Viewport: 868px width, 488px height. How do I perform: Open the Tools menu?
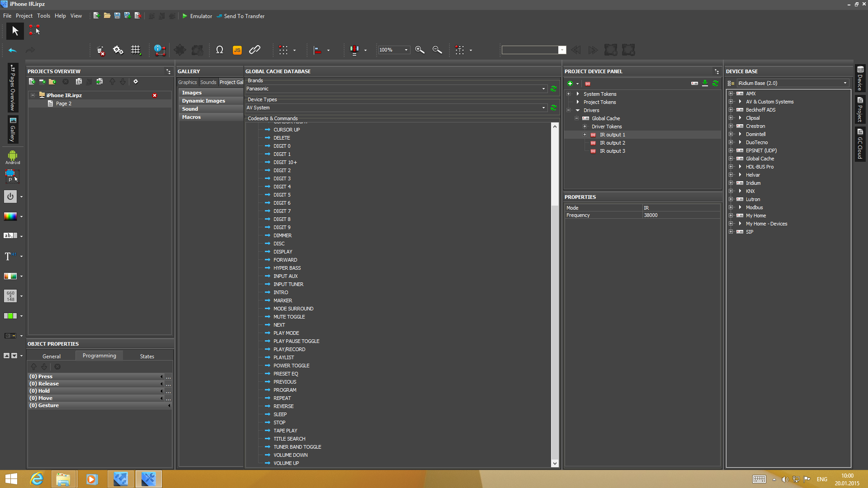click(x=43, y=16)
